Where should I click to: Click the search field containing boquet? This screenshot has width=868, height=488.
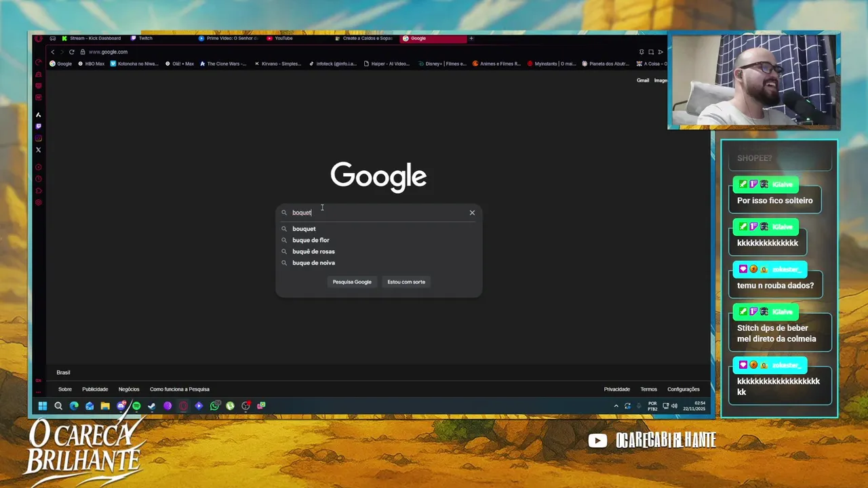pos(378,213)
